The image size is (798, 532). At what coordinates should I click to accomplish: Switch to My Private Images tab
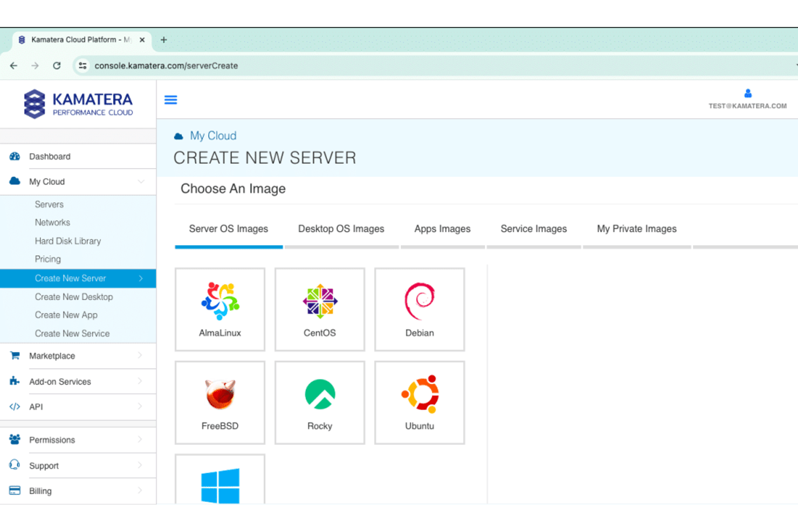[636, 229]
